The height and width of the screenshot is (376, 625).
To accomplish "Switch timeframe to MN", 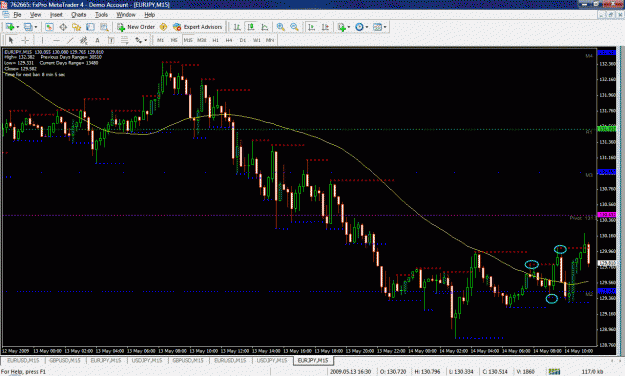I will pyautogui.click(x=270, y=40).
